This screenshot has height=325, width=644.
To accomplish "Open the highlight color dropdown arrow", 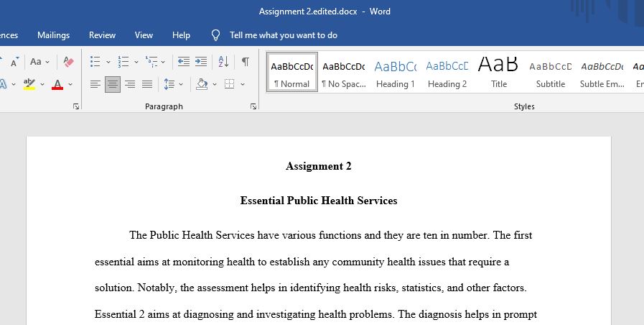I will pos(42,84).
